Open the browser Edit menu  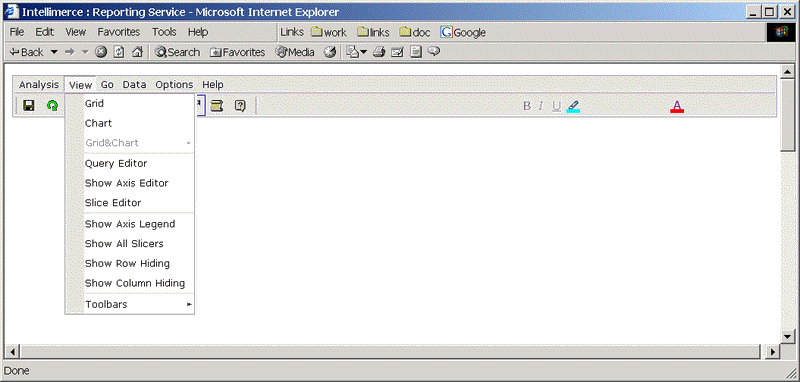(44, 32)
